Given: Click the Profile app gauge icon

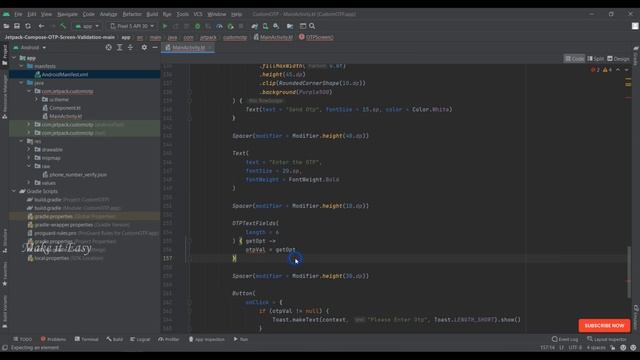Looking at the screenshot, I should pyautogui.click(x=219, y=26).
